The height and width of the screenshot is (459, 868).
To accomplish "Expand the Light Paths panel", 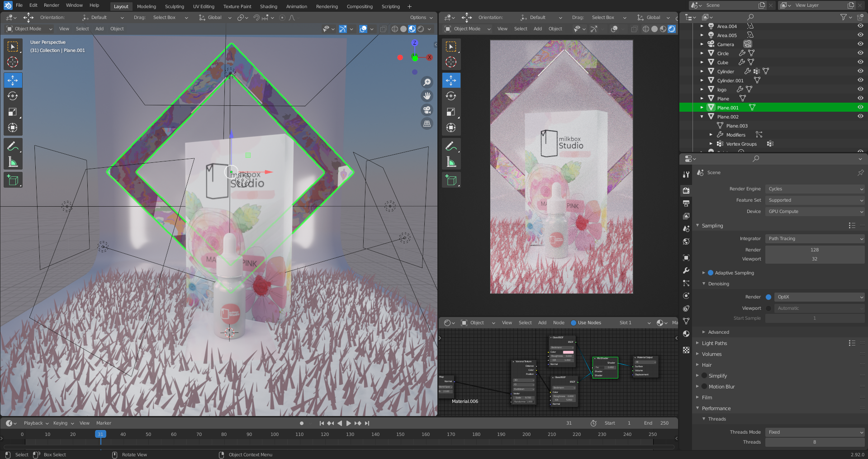I will 714,343.
